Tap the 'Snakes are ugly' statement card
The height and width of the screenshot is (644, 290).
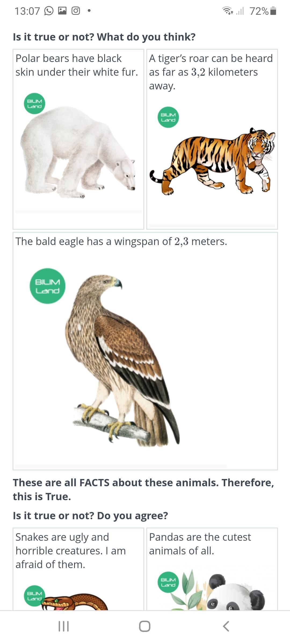coord(78,569)
